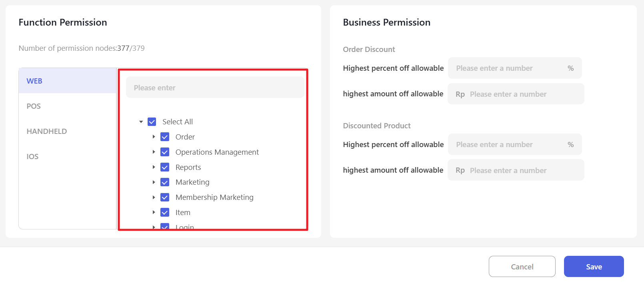Uncheck the Item permission checkbox
Viewport: 644px width, 283px height.
pos(165,213)
